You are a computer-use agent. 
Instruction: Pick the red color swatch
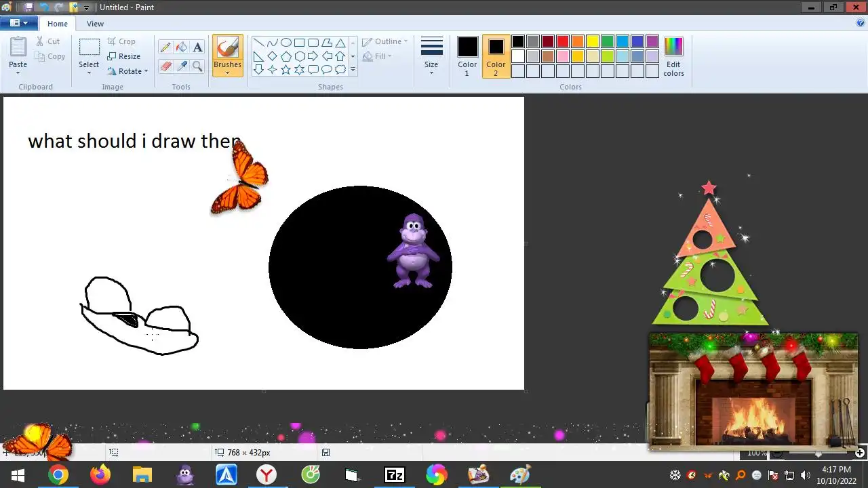click(x=563, y=41)
